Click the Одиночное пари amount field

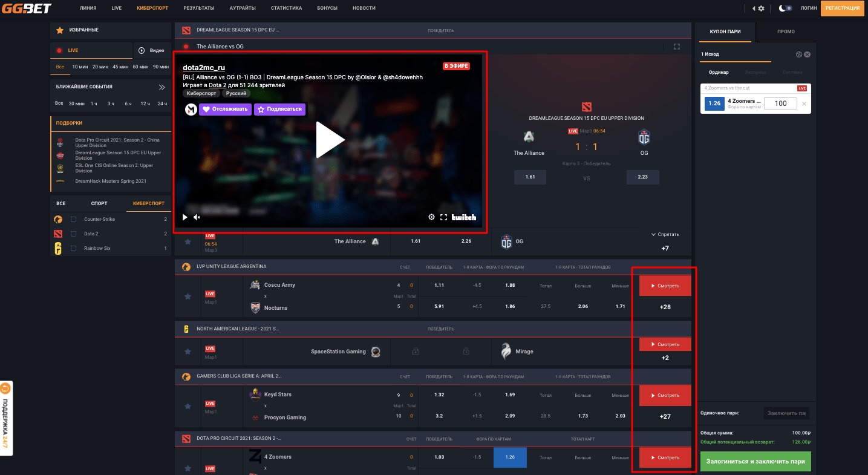point(786,413)
